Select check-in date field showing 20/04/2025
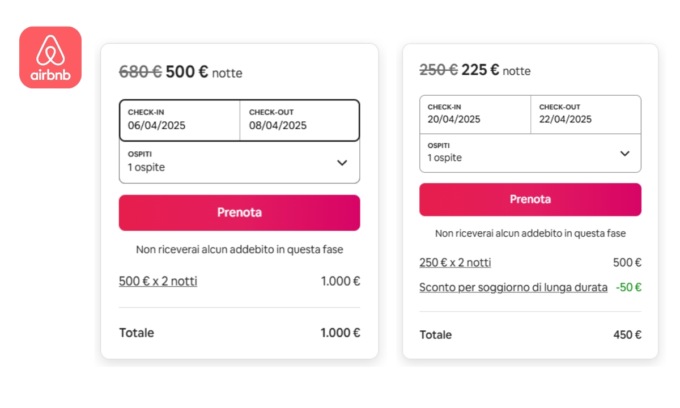This screenshot has width=680, height=408. tap(474, 114)
